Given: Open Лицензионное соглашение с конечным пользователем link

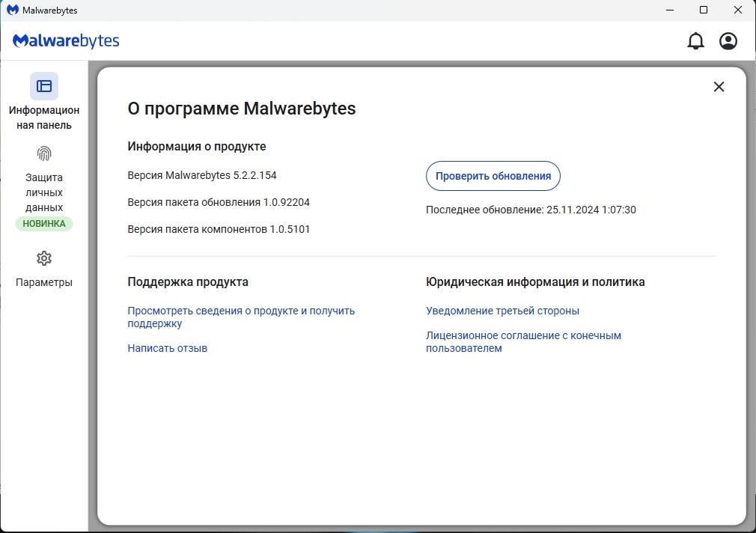Looking at the screenshot, I should click(x=523, y=341).
